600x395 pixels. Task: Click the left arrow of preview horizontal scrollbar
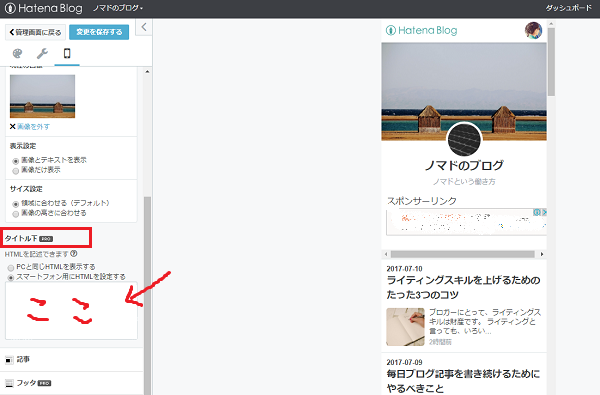pos(386,254)
